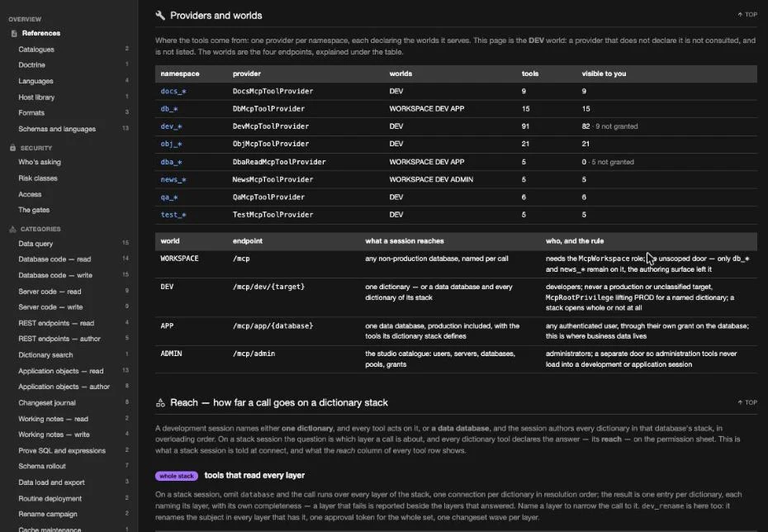Go to Who's asking under Security
768x532 pixels.
40,162
